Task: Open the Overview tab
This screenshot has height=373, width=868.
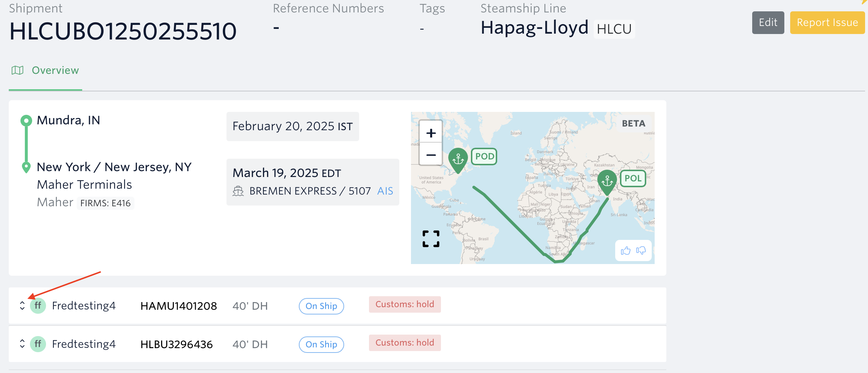Action: pyautogui.click(x=55, y=70)
